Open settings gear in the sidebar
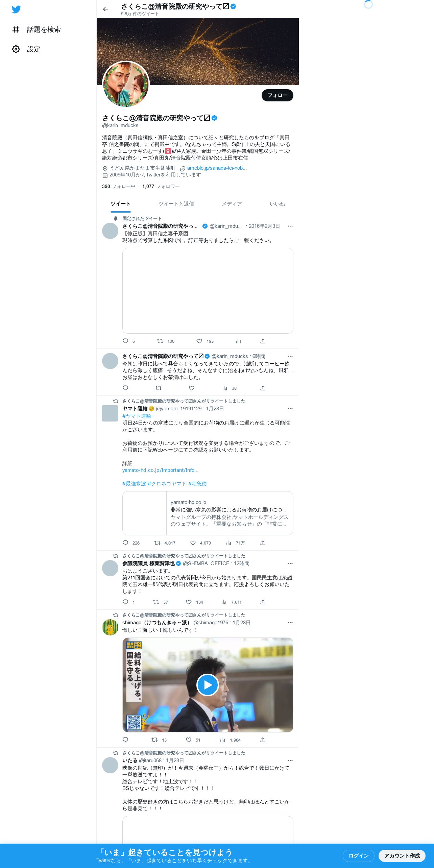 click(x=16, y=49)
